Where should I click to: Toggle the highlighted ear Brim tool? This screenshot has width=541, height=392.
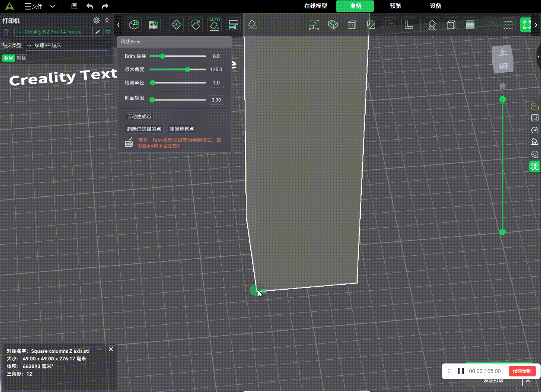coord(527,25)
